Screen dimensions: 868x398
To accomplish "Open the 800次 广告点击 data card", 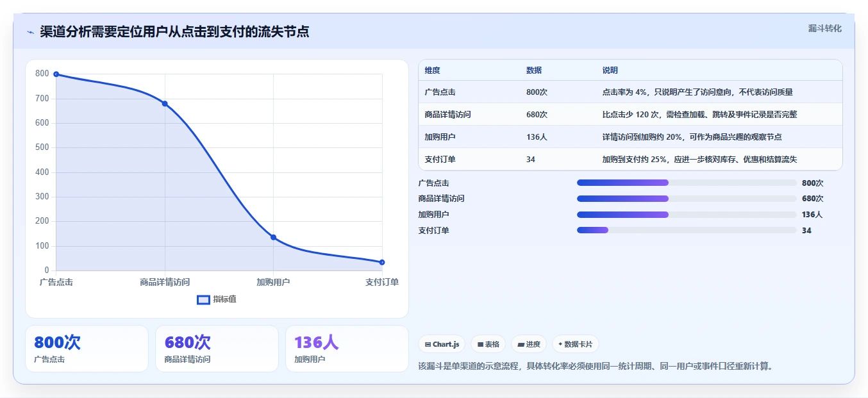I will pos(87,349).
